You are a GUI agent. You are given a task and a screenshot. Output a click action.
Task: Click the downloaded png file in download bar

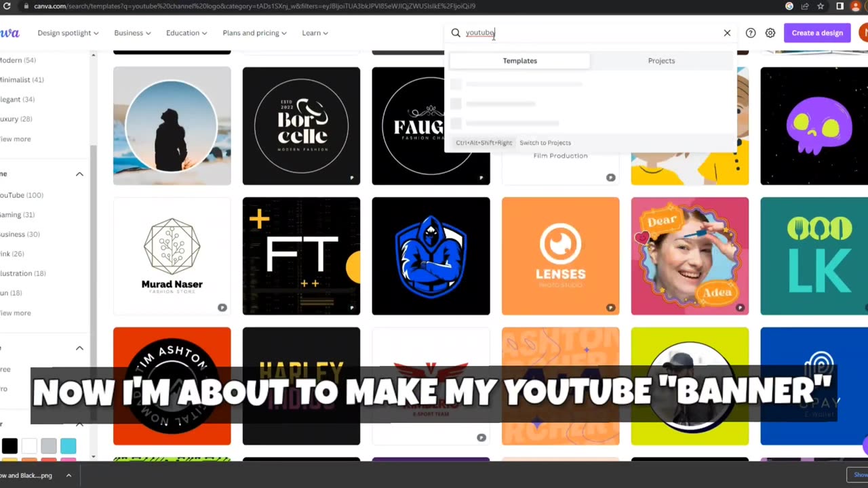pos(27,475)
